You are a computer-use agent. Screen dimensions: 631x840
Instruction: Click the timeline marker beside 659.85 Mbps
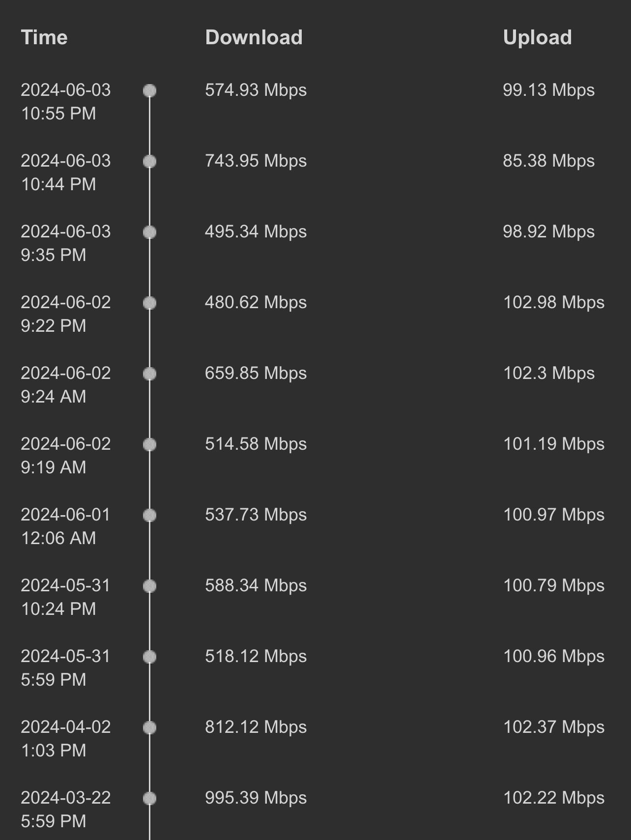click(x=149, y=374)
